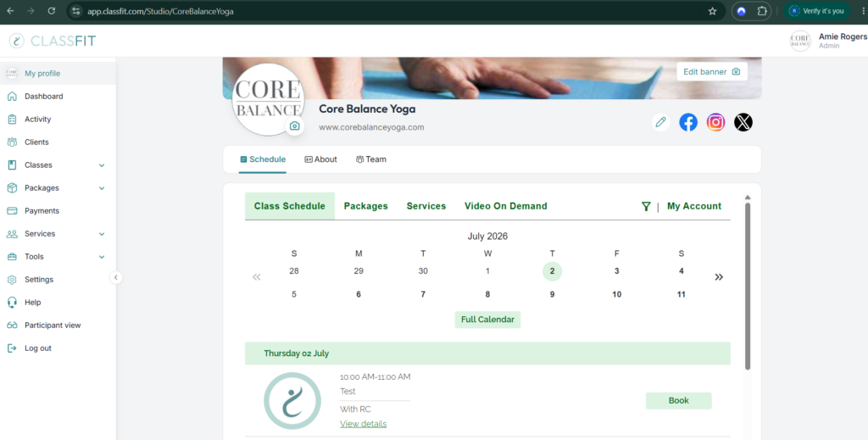Screen dimensions: 868x440
Task: Reload the browser page
Action: (52, 11)
